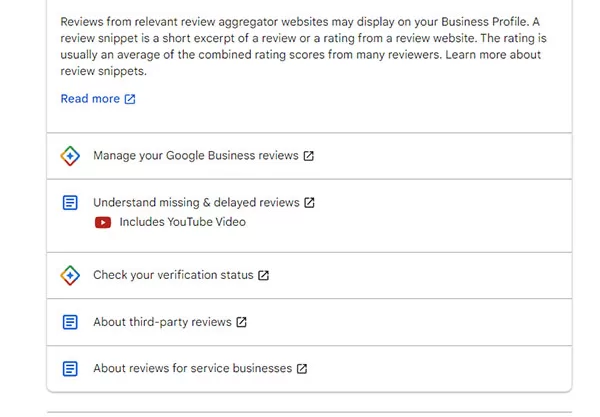The image size is (600, 417).
Task: Click external-link icon beside Read more
Action: click(130, 99)
